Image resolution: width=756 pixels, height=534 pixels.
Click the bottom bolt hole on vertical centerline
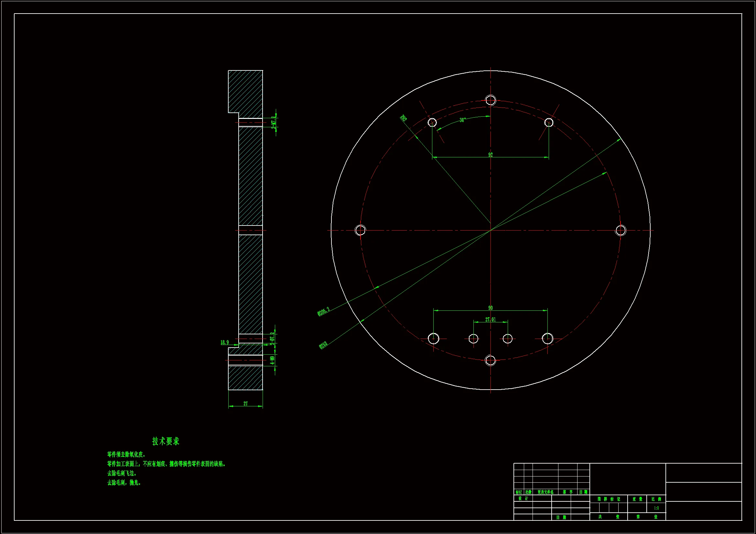(x=490, y=360)
